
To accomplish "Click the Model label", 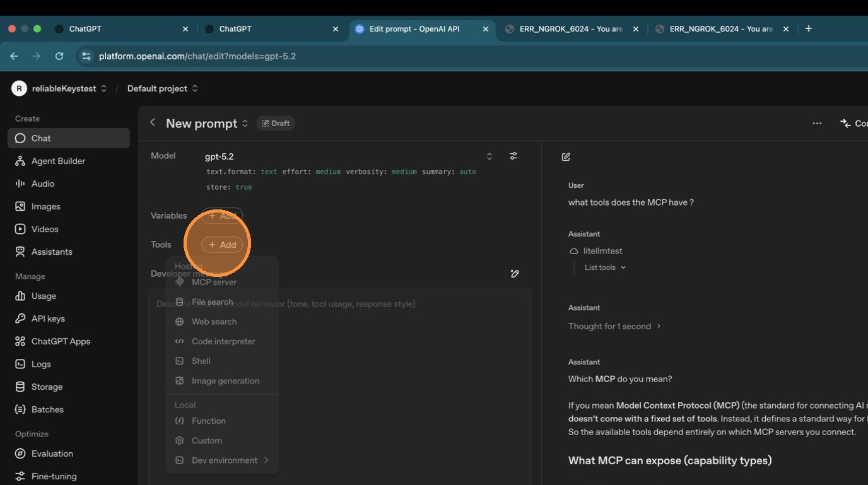I will [163, 156].
